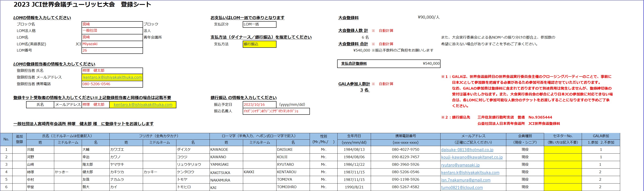Select yellow セネターNo. cell for row 1
This screenshot has width=644, height=191.
(562, 150)
